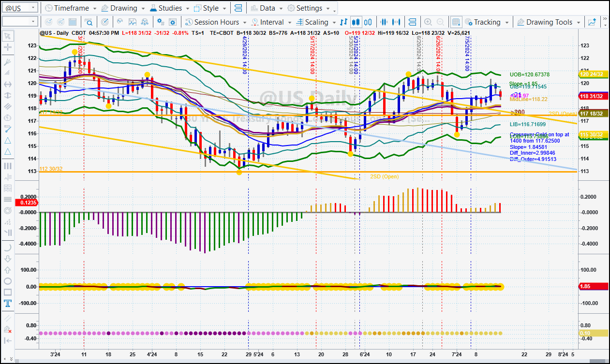Select the up arrow drawing tool
Screen dimensions: 610x364
coord(8,270)
